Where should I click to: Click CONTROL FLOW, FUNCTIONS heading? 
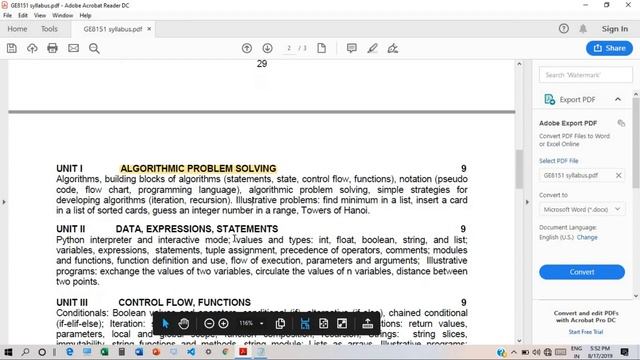(184, 302)
